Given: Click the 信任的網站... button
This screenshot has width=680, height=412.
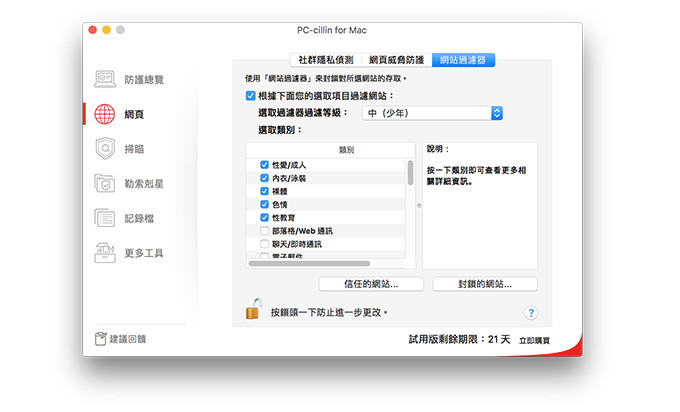Looking at the screenshot, I should click(371, 284).
